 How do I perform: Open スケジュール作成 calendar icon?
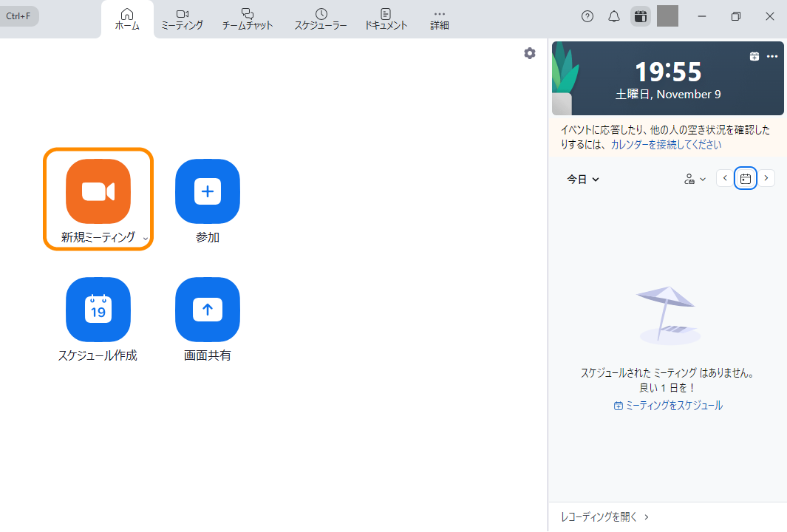tap(98, 310)
